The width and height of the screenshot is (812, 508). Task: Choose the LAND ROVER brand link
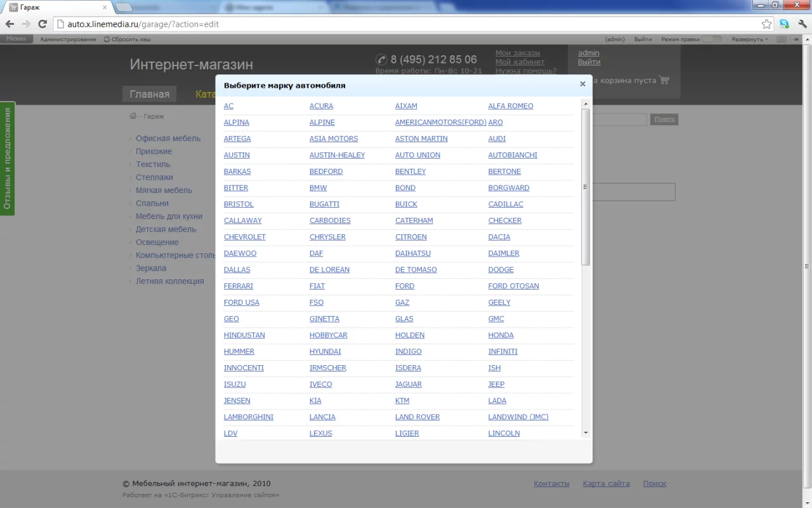[x=417, y=417]
